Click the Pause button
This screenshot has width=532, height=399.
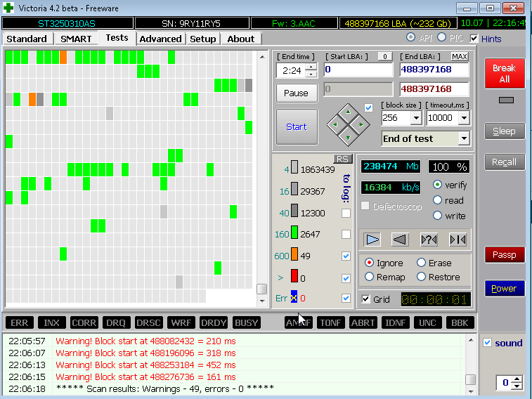[x=296, y=93]
